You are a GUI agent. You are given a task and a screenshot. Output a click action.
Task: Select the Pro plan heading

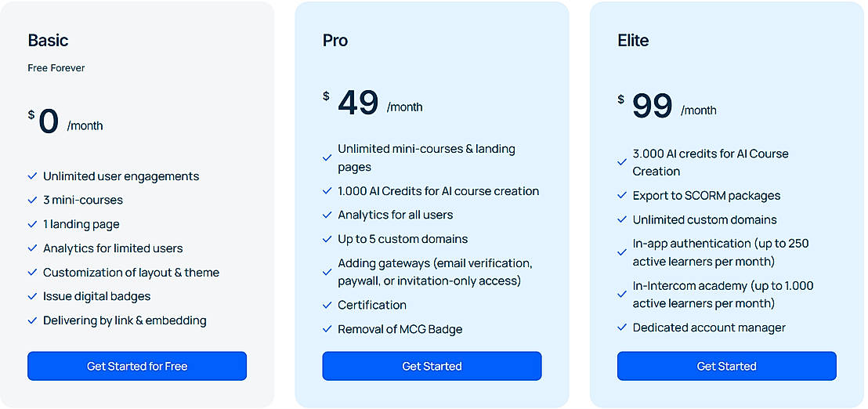335,41
